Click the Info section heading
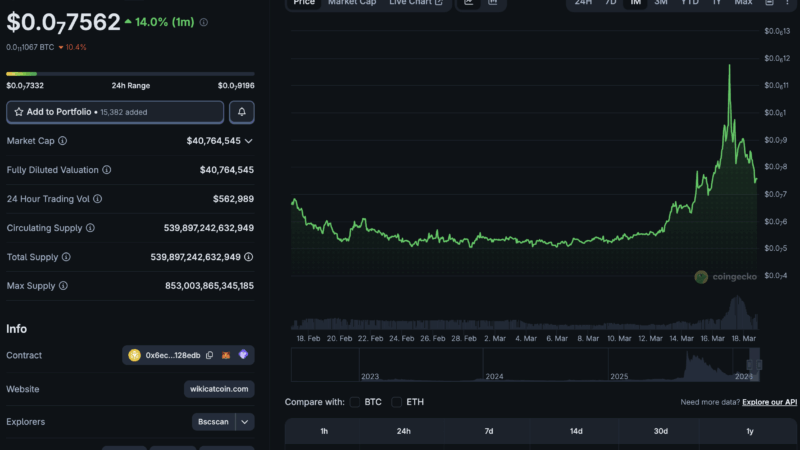This screenshot has height=450, width=800. [16, 329]
